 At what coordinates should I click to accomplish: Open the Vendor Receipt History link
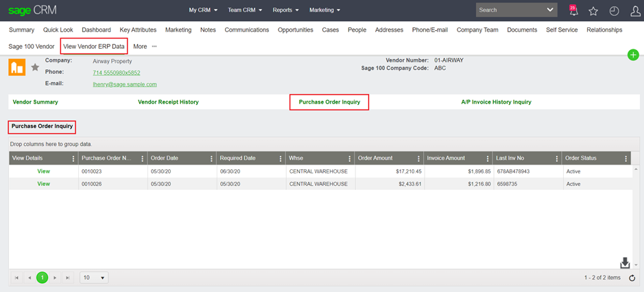(x=168, y=102)
